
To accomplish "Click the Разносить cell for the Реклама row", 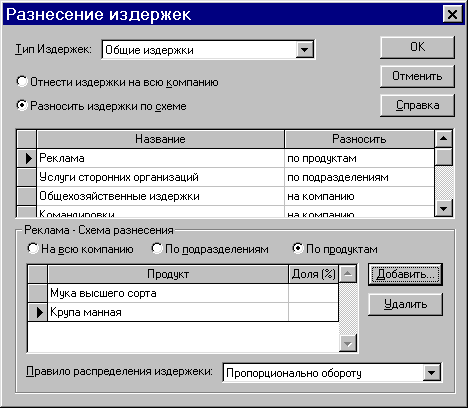I will click(359, 158).
